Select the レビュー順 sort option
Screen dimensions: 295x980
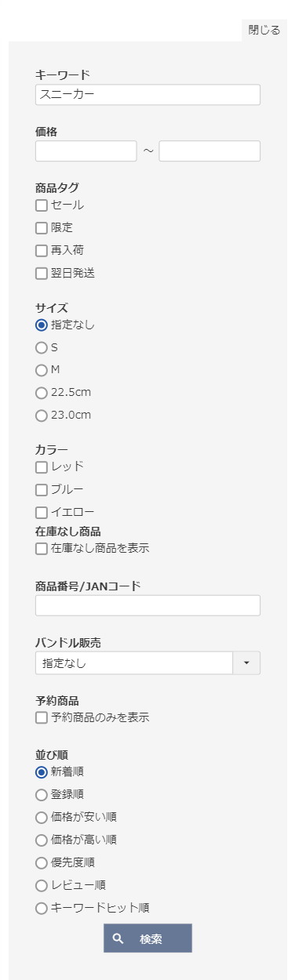tap(42, 886)
